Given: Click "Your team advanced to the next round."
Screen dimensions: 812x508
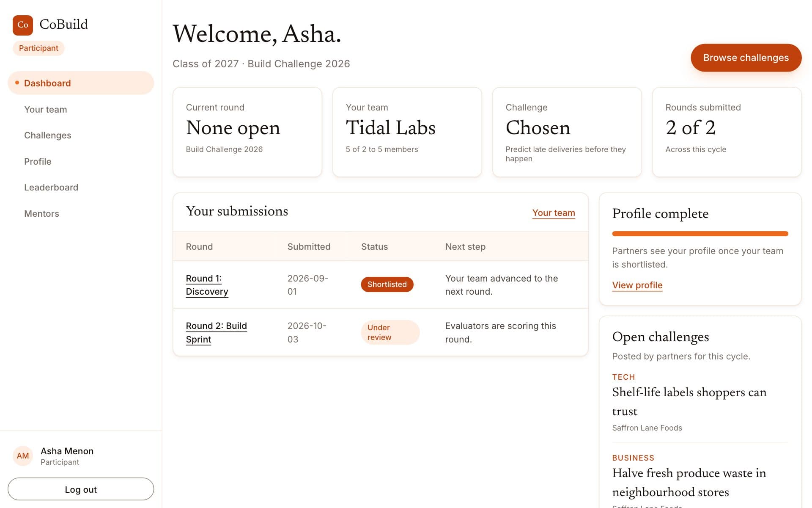Looking at the screenshot, I should click(502, 285).
